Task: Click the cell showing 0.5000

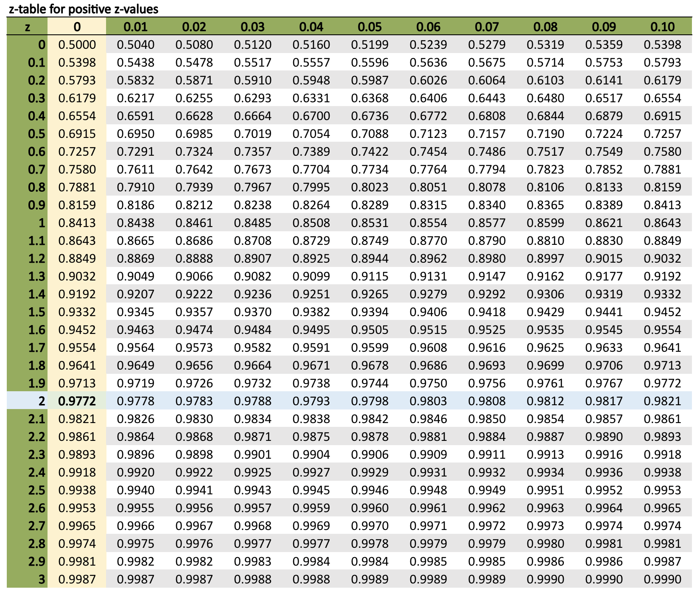Action: [77, 45]
